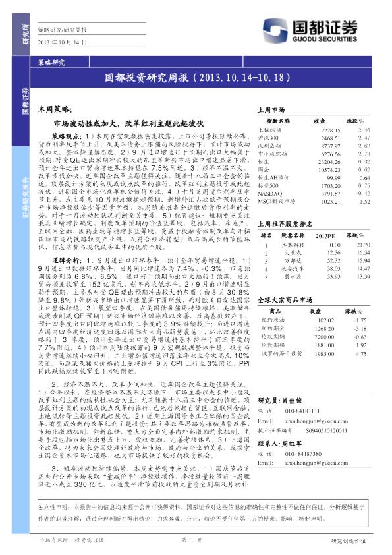Screen dimensions: 392x555
Task: Click the 国都证券 company name text
Action: click(x=325, y=27)
